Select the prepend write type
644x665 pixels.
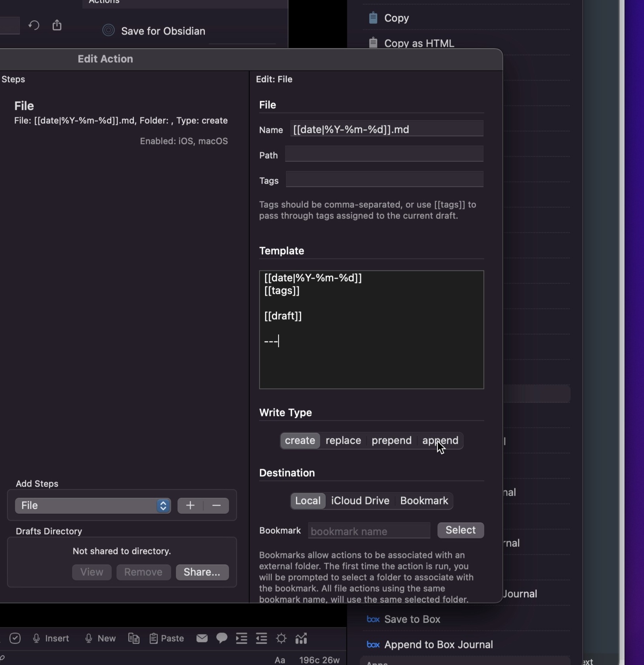tap(392, 441)
